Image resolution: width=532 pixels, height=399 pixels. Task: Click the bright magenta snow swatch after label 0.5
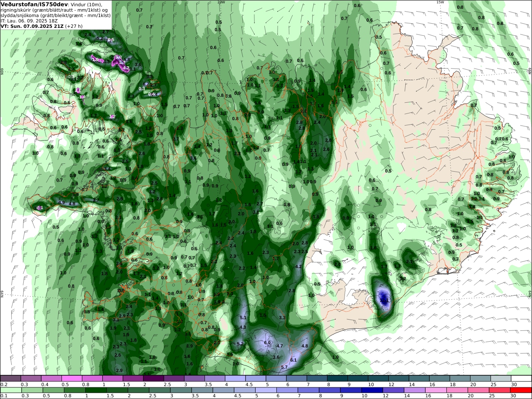(71, 379)
